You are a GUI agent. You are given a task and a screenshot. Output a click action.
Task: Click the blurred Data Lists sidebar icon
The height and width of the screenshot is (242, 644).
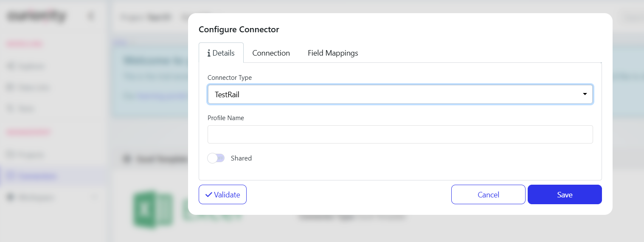11,87
